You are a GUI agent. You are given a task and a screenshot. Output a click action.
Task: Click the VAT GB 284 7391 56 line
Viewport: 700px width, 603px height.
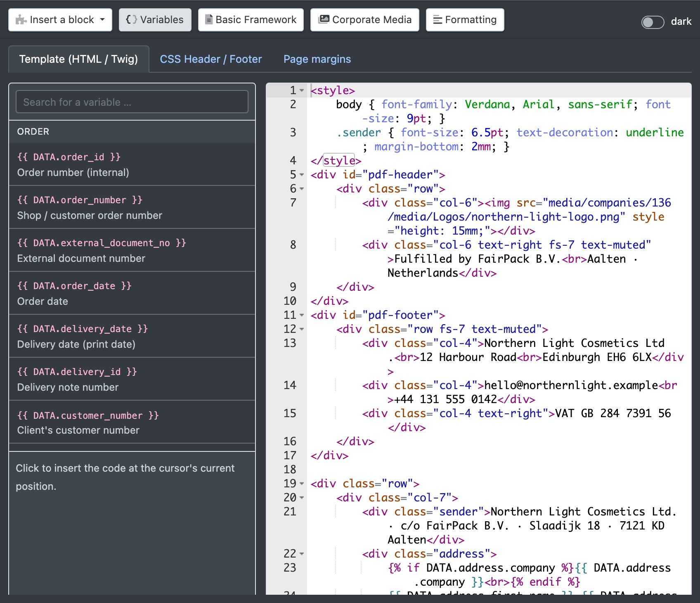499,420
